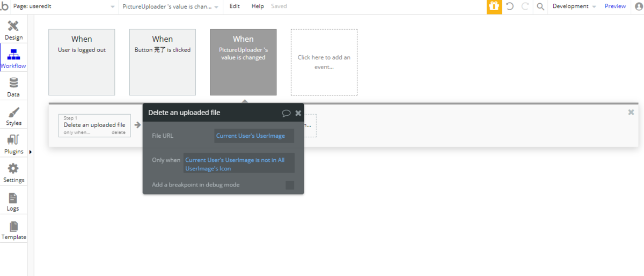Open the Logs tab in sidebar
The width and height of the screenshot is (644, 276).
point(13,201)
